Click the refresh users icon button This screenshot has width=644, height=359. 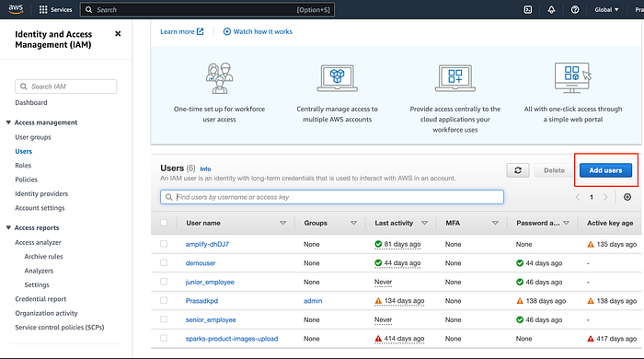(x=518, y=170)
